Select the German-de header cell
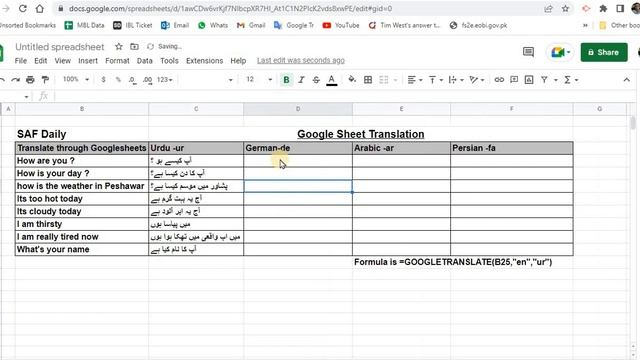The height and width of the screenshot is (360, 640). pos(298,148)
